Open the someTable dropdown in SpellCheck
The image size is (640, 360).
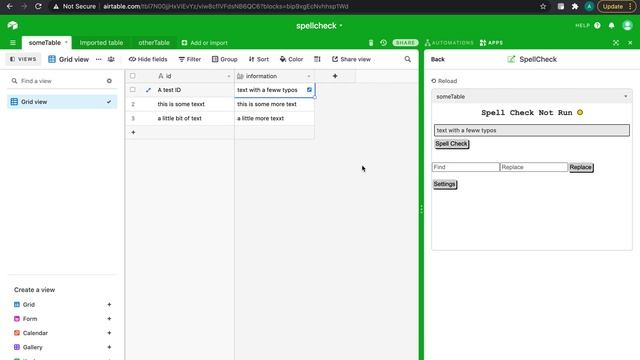point(532,97)
